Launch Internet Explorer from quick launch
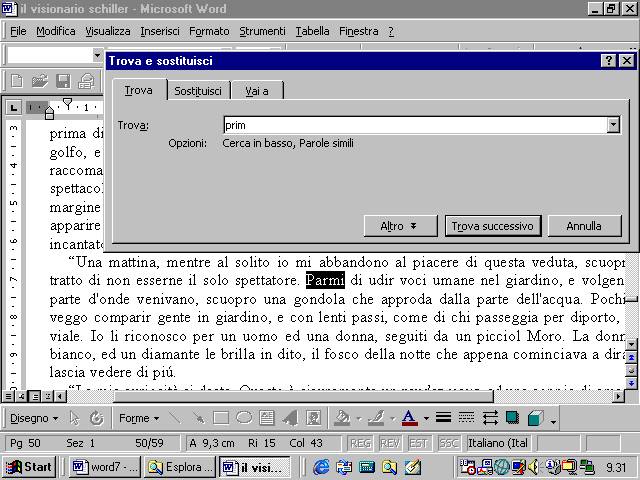640x480 pixels. click(x=321, y=467)
